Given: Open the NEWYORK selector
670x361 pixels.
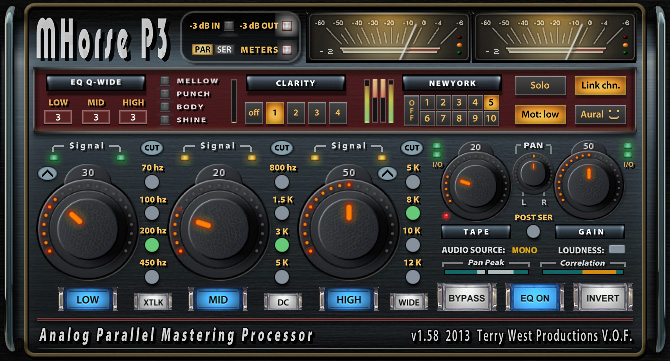Looking at the screenshot, I should point(452,83).
